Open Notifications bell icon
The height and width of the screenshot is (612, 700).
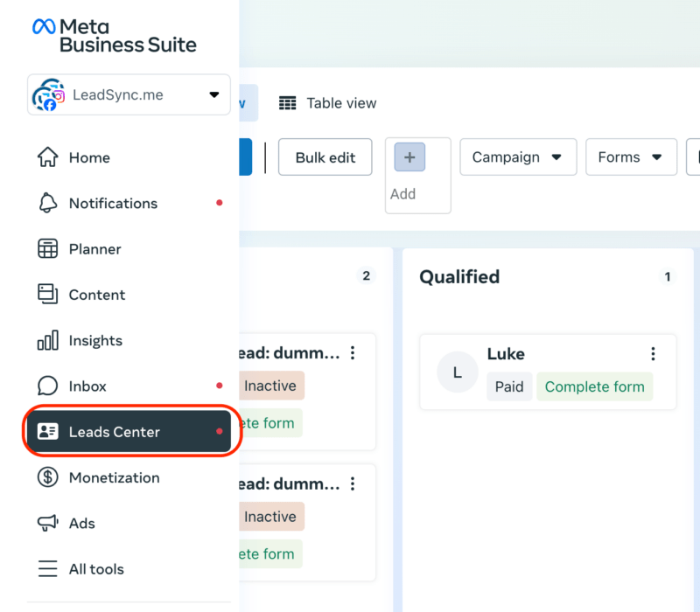(47, 203)
